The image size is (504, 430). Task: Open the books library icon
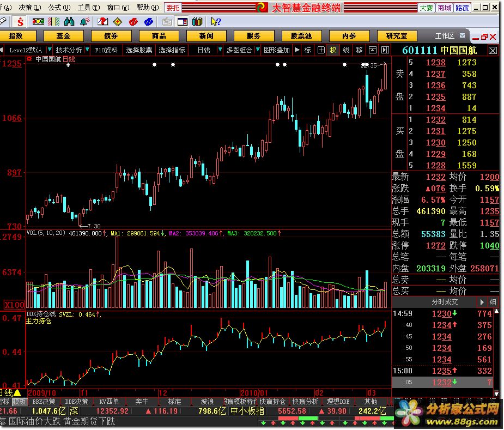(x=197, y=22)
